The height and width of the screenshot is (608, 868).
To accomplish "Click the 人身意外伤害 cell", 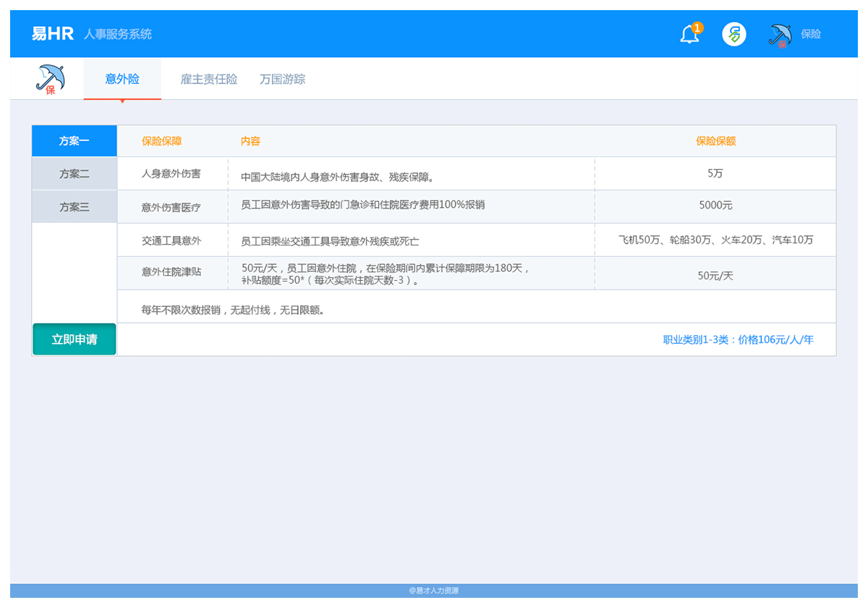I will pyautogui.click(x=171, y=174).
